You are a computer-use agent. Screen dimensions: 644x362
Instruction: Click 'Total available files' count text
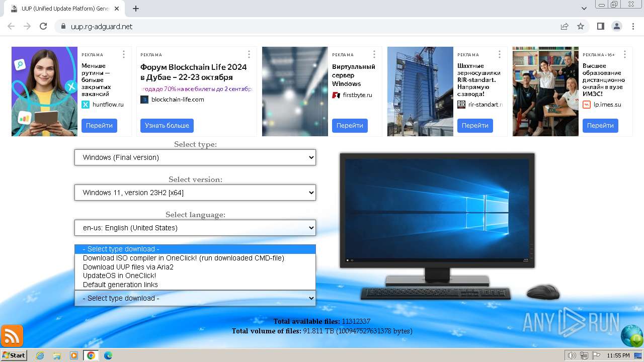click(322, 321)
